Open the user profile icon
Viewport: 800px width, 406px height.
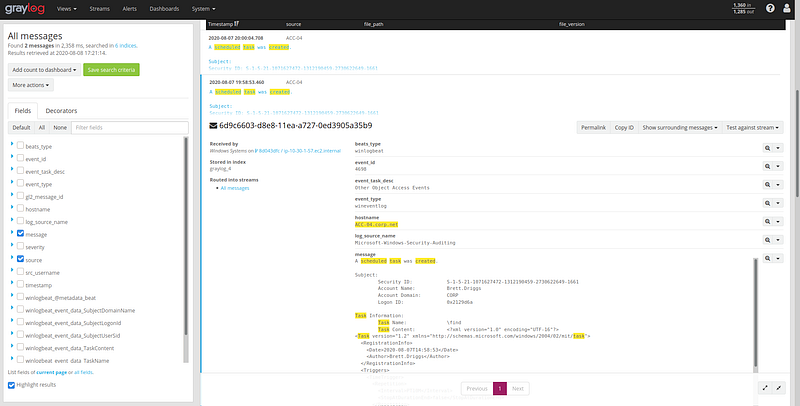787,8
